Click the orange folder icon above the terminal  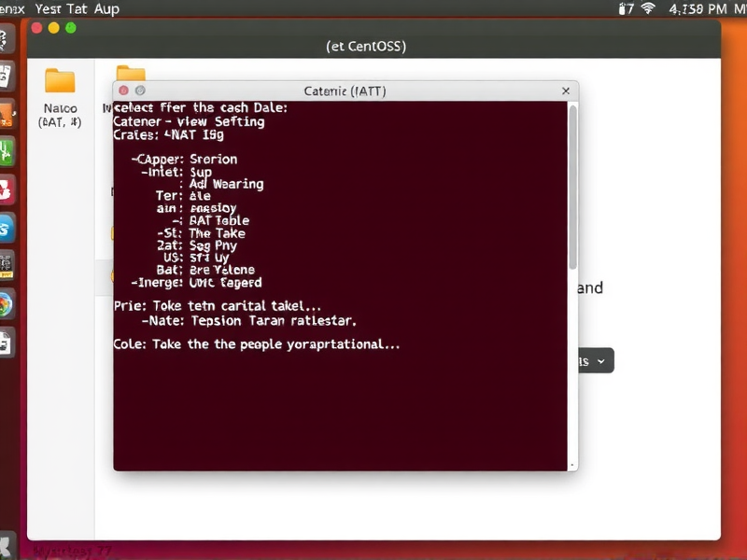pyautogui.click(x=131, y=73)
